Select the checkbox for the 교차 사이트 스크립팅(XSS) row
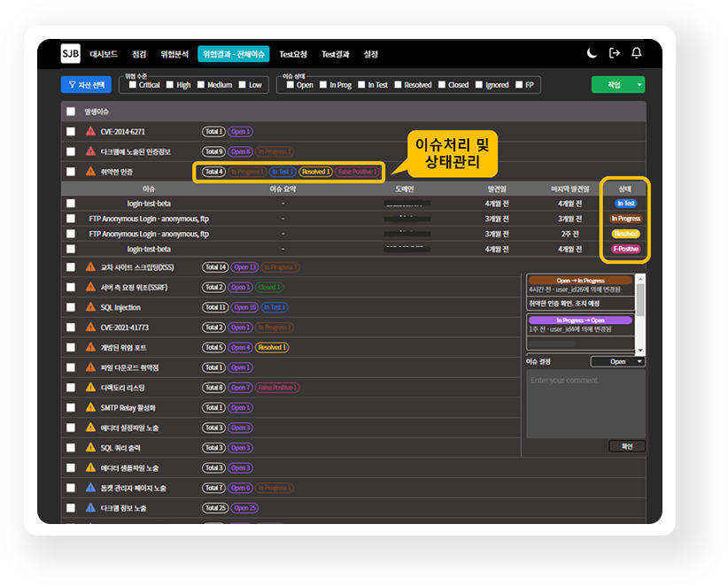 (71, 267)
